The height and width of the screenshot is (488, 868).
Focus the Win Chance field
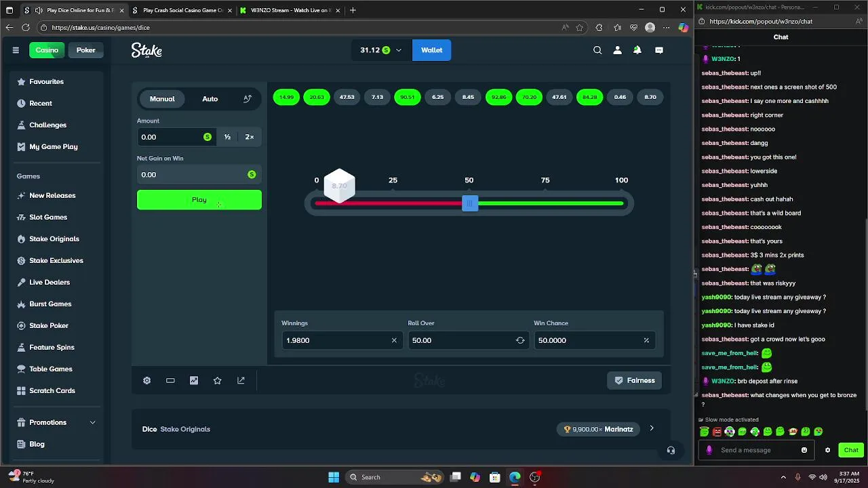click(x=594, y=340)
